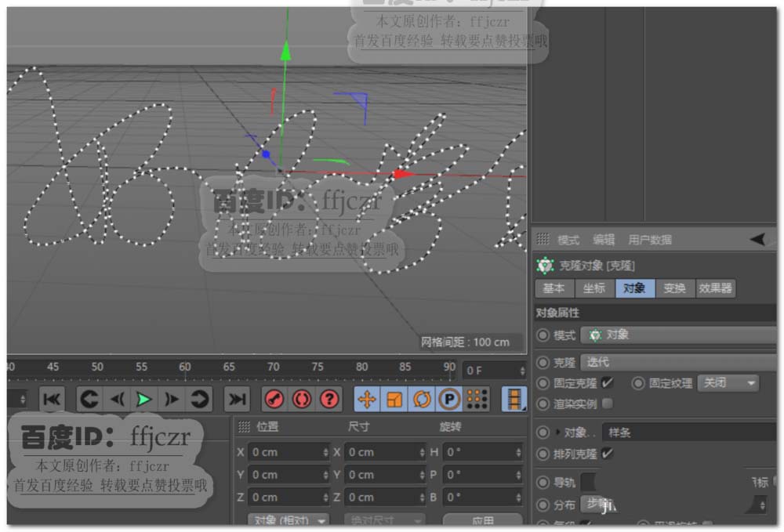Jump to the previous keyframe

[x=89, y=399]
